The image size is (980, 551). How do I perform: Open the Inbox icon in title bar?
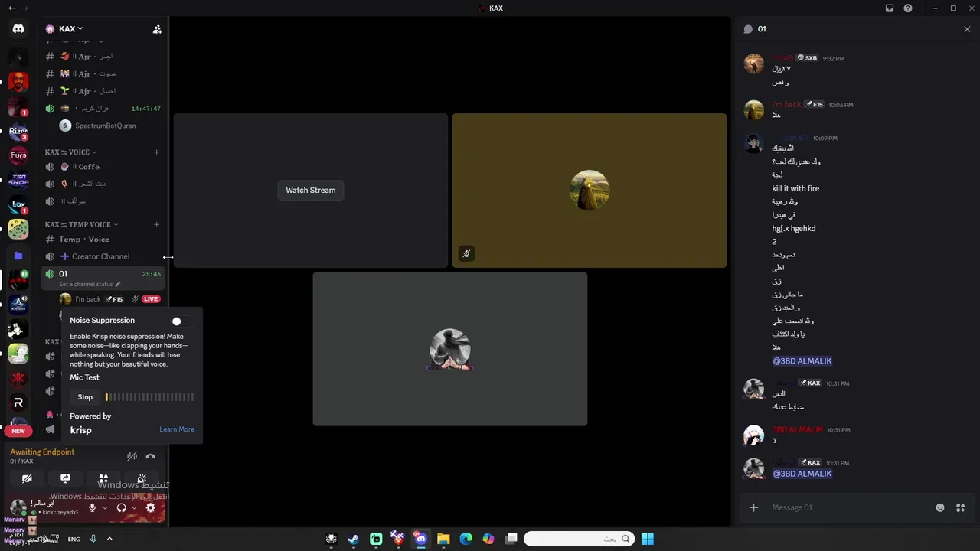tap(890, 8)
